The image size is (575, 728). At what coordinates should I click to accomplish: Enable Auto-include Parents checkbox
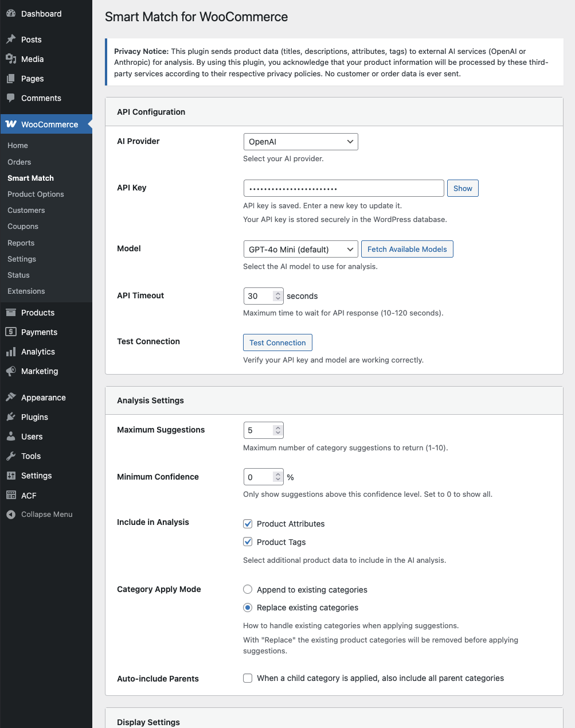coord(248,678)
